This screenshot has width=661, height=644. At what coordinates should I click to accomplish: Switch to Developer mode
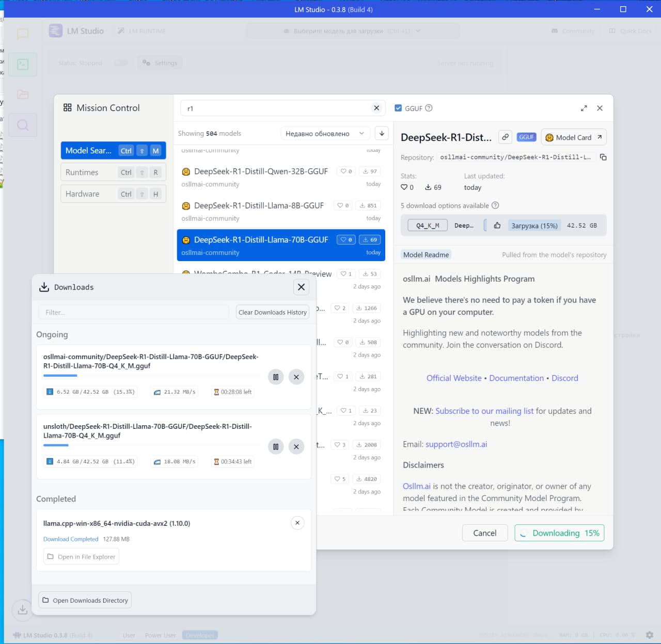(200, 635)
